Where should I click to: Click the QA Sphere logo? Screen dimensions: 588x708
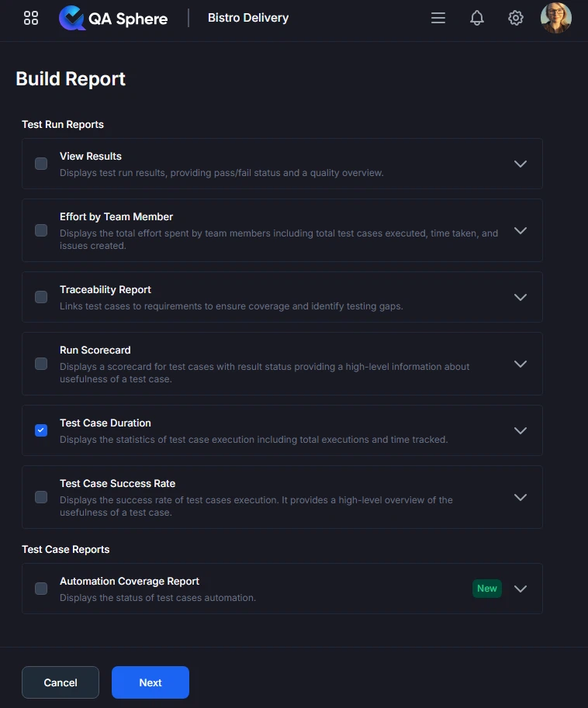point(113,18)
